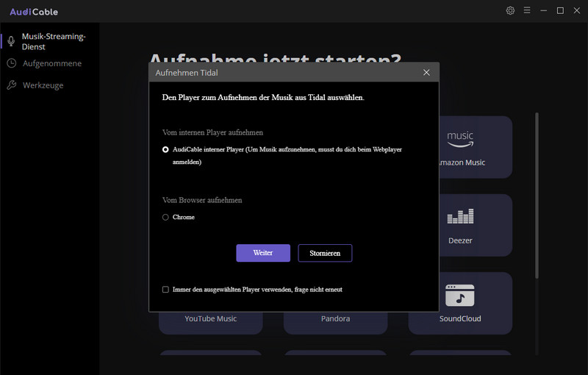Click the SoundCloud music window icon
This screenshot has height=375, width=588.
tap(460, 296)
